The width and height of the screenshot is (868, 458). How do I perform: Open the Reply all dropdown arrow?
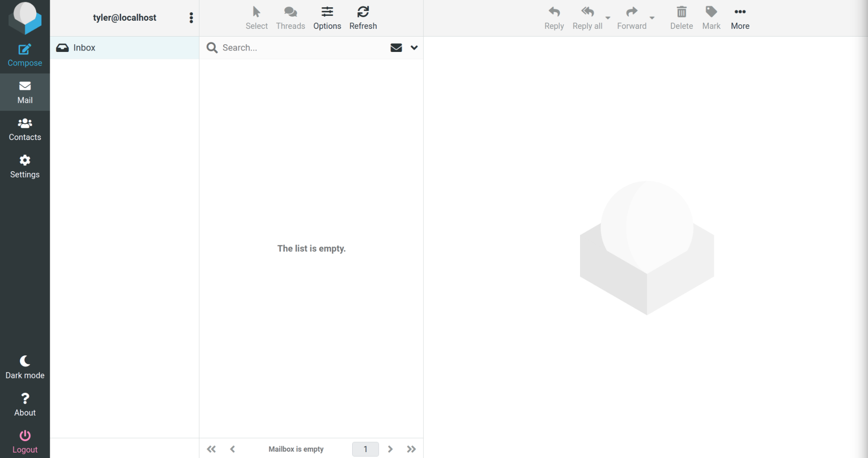tap(608, 18)
